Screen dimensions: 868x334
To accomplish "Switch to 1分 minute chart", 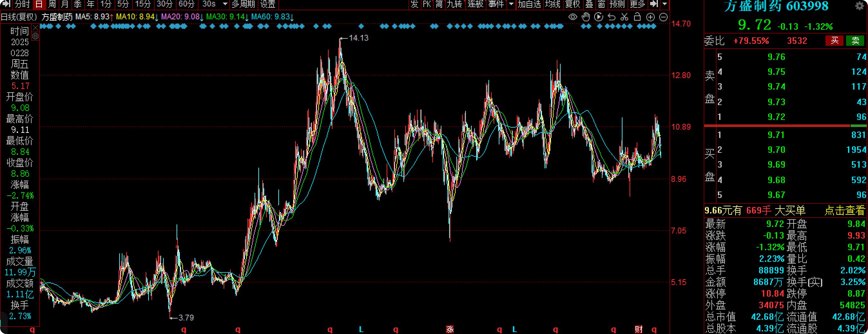I will 106,4.
